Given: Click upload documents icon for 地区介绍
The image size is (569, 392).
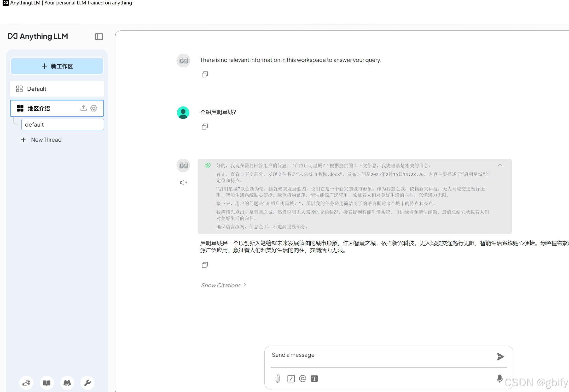Looking at the screenshot, I should 83,108.
